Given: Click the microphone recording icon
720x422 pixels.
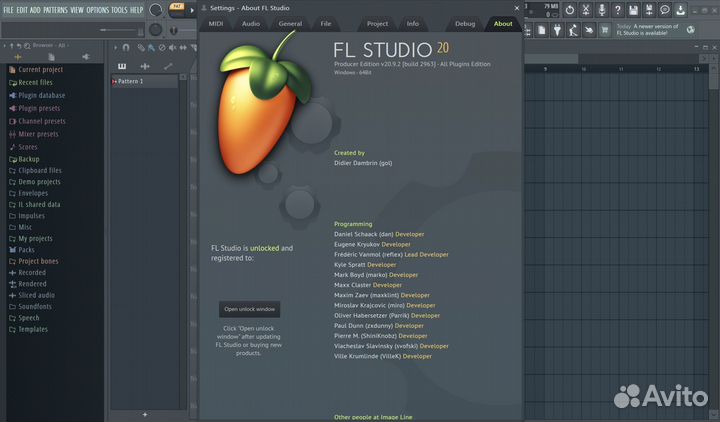Looking at the screenshot, I should (x=602, y=10).
